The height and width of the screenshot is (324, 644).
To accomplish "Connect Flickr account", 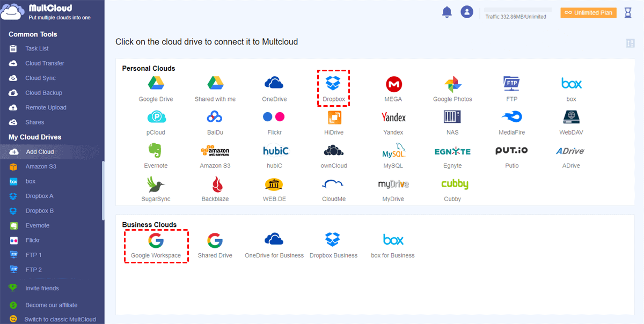I will pyautogui.click(x=274, y=122).
